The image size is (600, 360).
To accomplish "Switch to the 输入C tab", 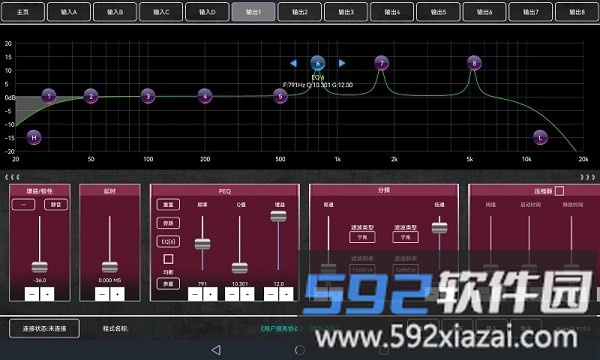I will [161, 12].
